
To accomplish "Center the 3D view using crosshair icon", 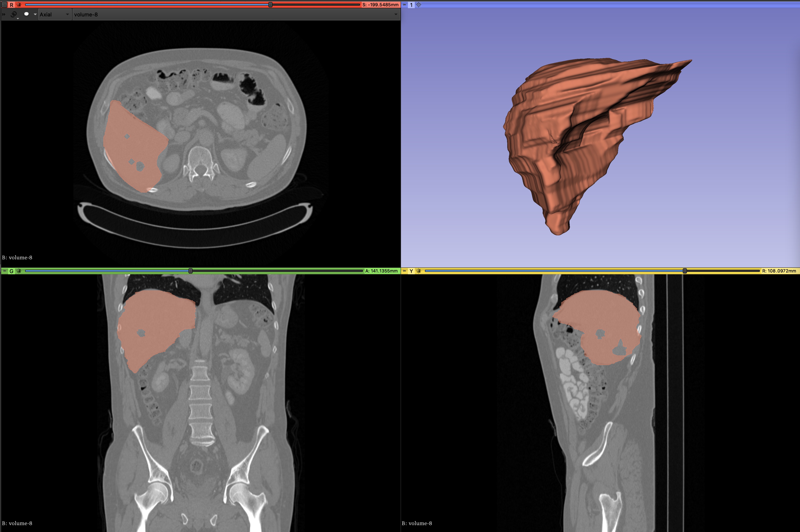I will click(419, 5).
